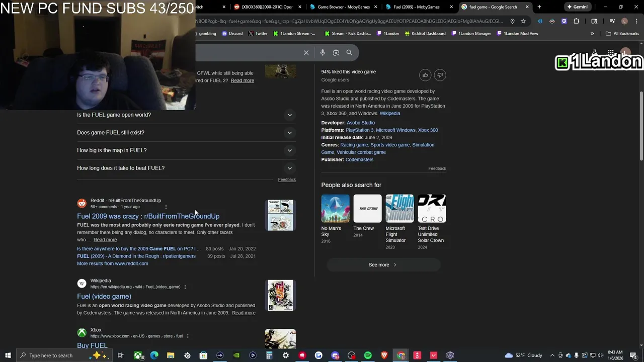
Task: Open the Brave browser taskbar icon
Action: tap(384, 355)
